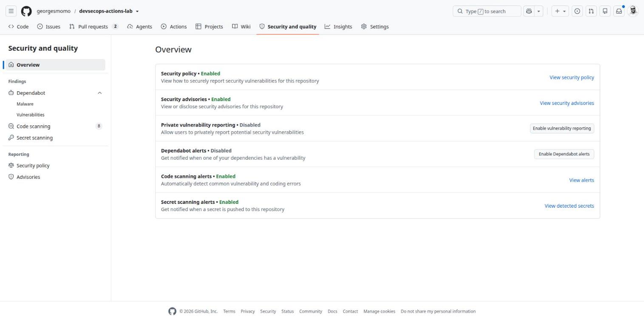
Task: Open the Wiki tab
Action: [x=241, y=26]
